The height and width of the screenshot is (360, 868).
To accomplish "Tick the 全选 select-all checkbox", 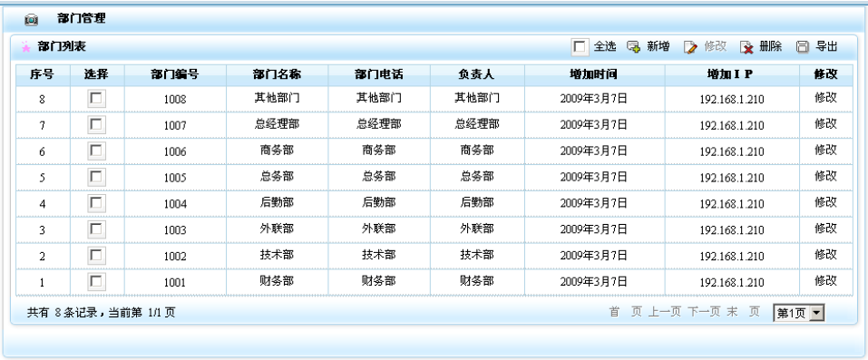I will (x=580, y=47).
